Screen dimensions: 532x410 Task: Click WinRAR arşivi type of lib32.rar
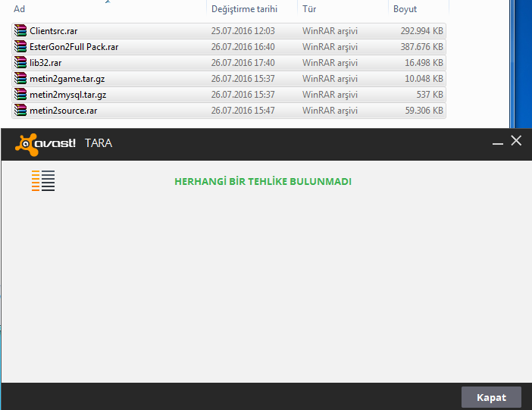point(330,63)
